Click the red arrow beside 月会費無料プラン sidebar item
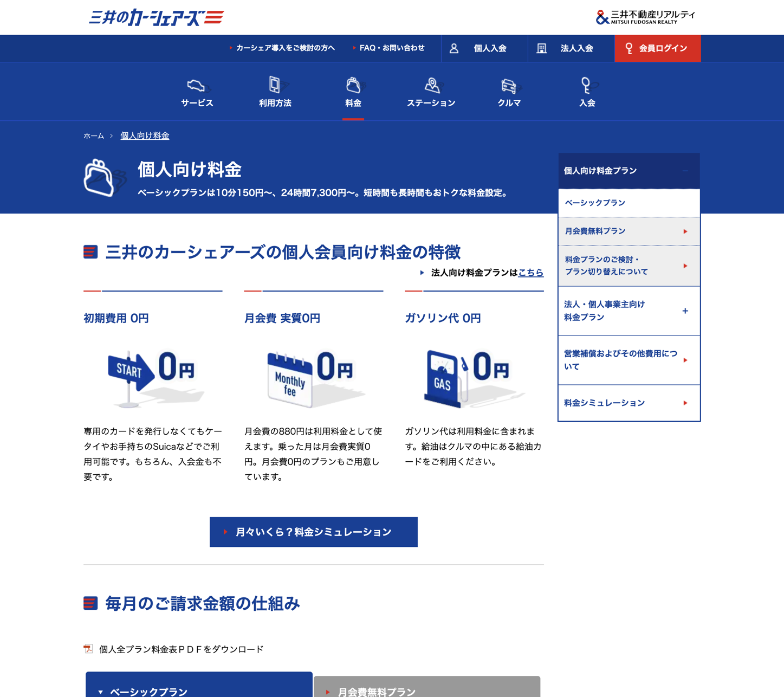 click(x=685, y=231)
